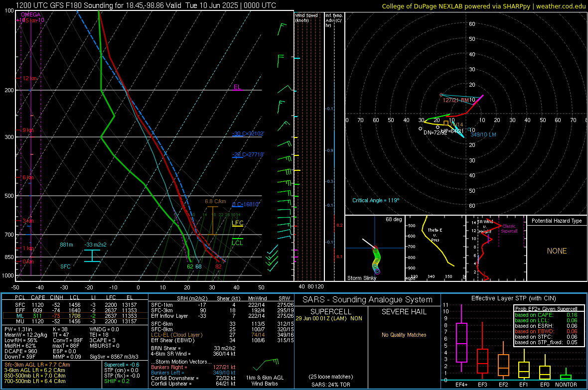Image resolution: width=588 pixels, height=390 pixels.
Task: Click the STP (cin) = 0.0 value
Action: [x=121, y=370]
